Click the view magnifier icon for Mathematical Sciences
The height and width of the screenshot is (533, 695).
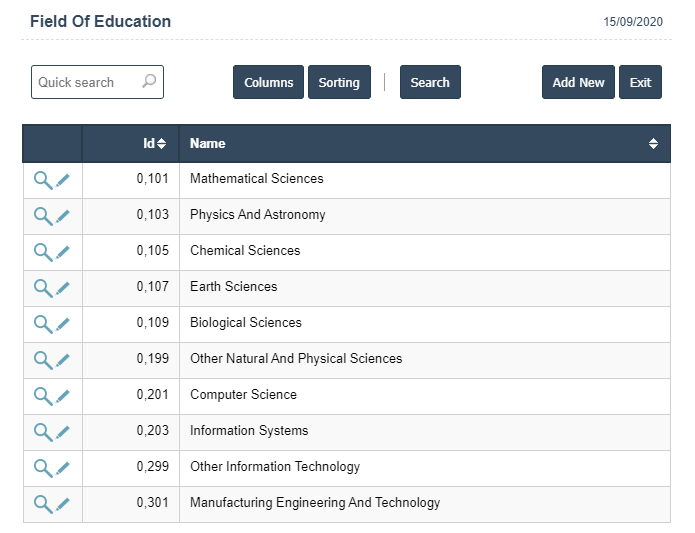(43, 180)
